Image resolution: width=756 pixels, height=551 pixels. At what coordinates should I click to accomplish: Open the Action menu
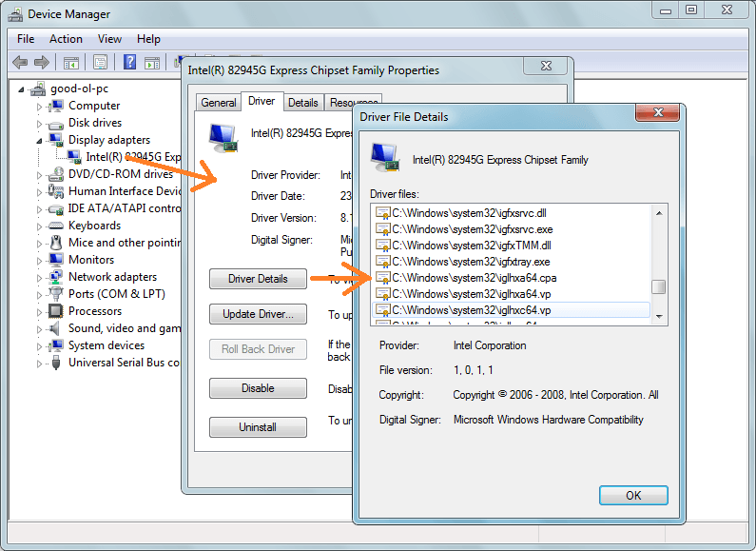(66, 39)
